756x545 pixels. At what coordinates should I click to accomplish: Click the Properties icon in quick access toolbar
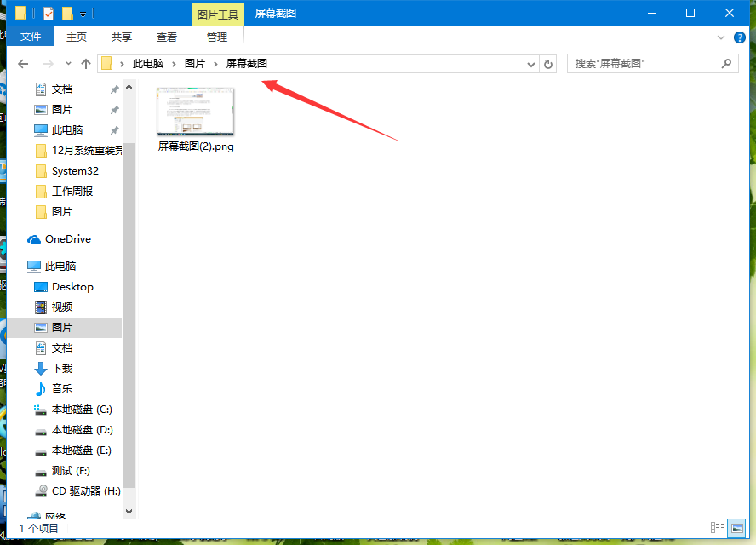point(47,14)
